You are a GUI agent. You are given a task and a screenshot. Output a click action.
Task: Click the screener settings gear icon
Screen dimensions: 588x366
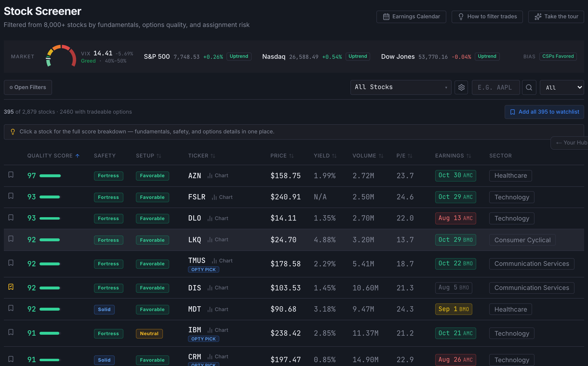(x=461, y=87)
